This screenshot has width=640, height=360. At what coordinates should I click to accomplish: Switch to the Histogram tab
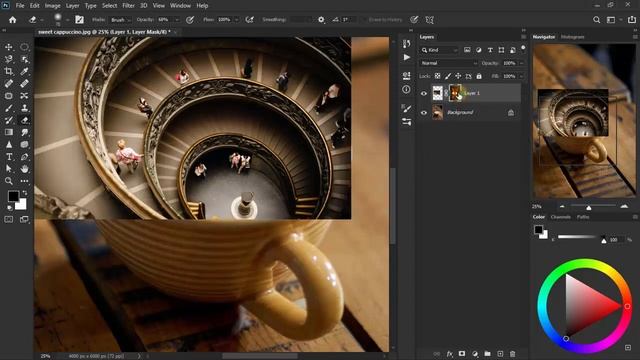[573, 37]
